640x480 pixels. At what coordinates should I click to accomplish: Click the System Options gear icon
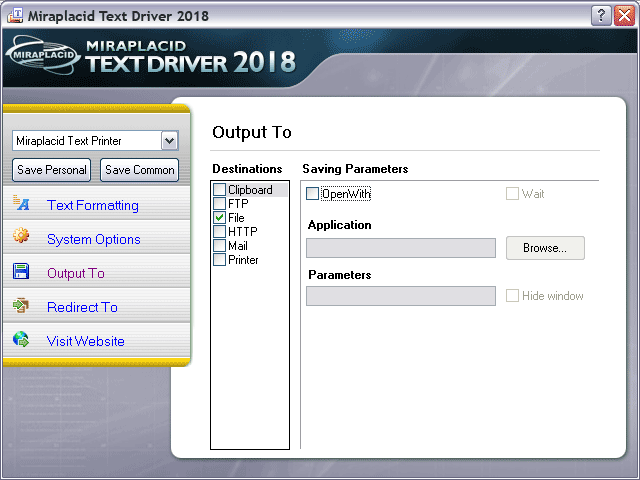click(x=21, y=236)
